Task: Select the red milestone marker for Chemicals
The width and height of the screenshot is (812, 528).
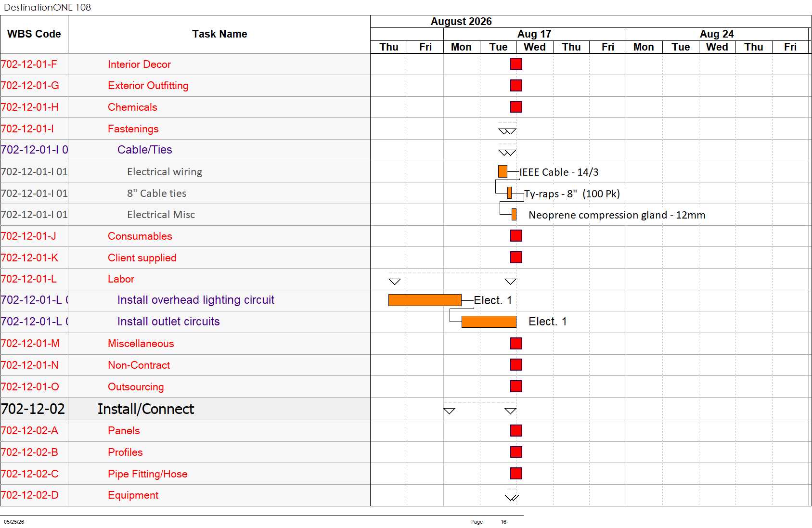Action: 516,107
